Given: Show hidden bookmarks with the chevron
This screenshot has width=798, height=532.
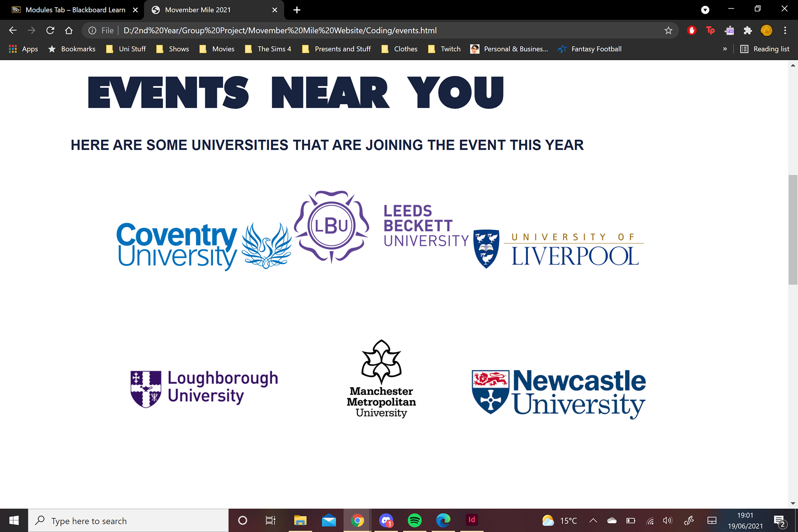Looking at the screenshot, I should click(x=725, y=49).
